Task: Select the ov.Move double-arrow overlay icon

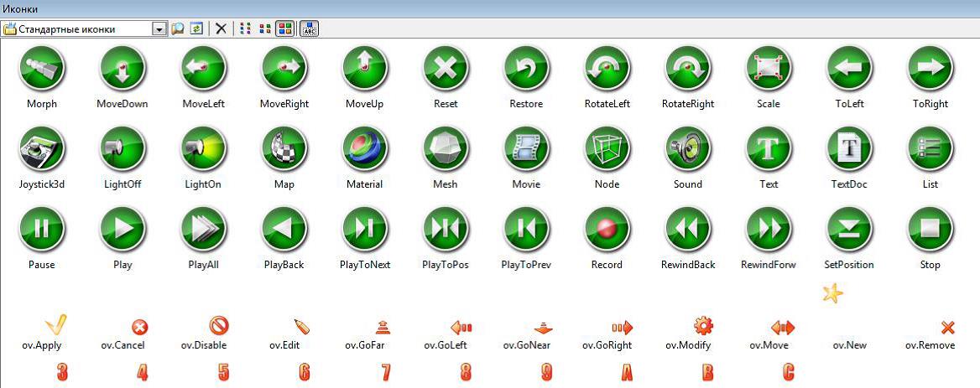Action: [783, 328]
